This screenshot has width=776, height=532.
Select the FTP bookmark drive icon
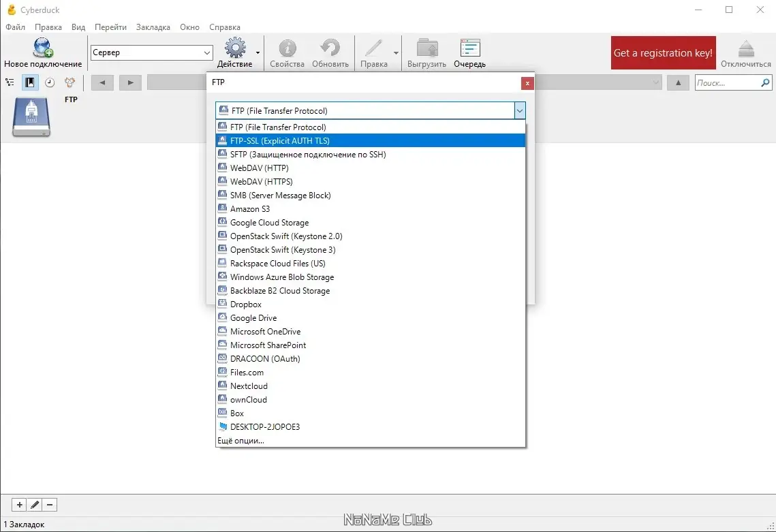pyautogui.click(x=31, y=116)
